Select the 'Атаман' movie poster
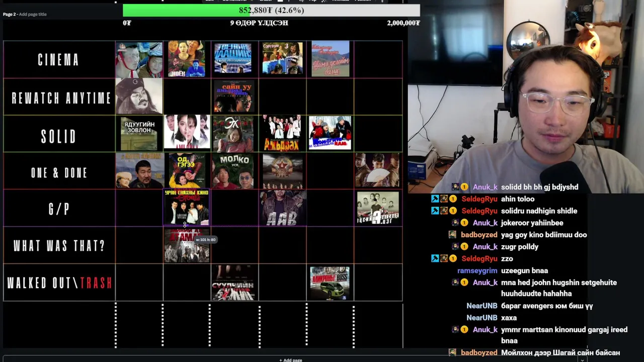This screenshot has width=644, height=362. pos(187,245)
